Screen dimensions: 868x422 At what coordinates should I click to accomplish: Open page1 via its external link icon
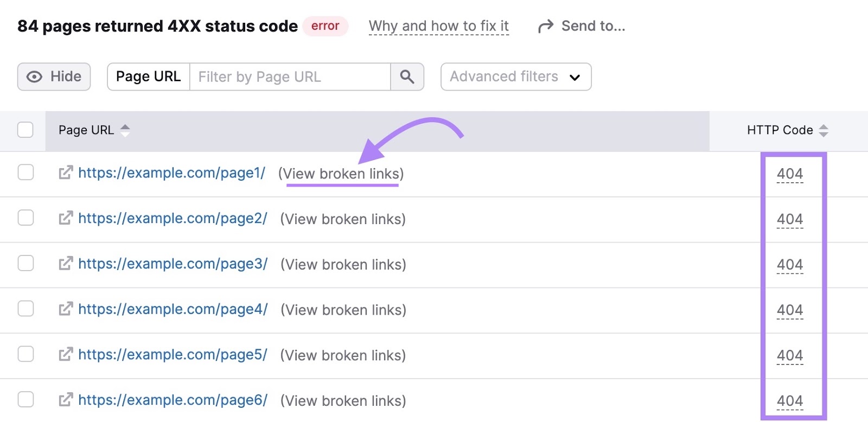65,172
